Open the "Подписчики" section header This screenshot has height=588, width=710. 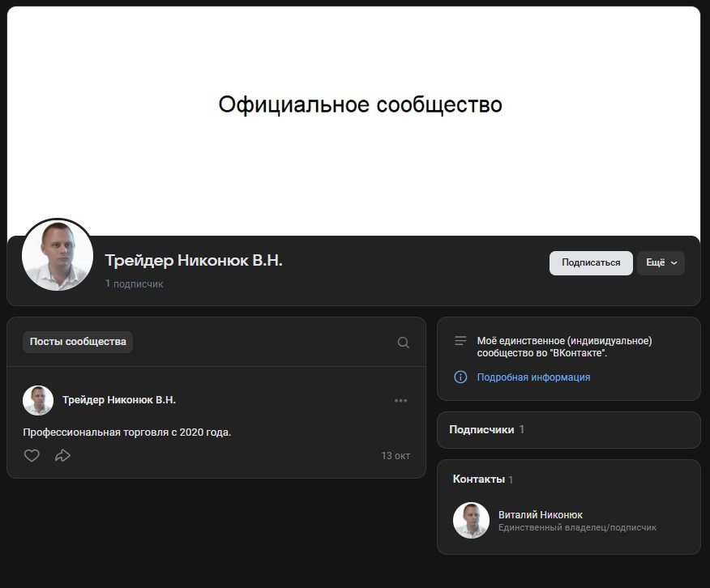point(481,429)
